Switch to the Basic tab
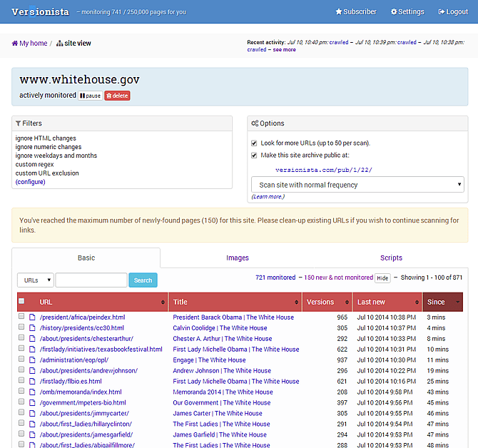 tap(86, 258)
